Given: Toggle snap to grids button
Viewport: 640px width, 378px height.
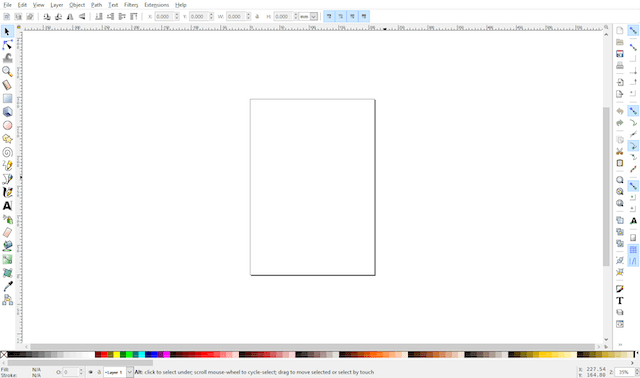Looking at the screenshot, I should click(x=633, y=249).
